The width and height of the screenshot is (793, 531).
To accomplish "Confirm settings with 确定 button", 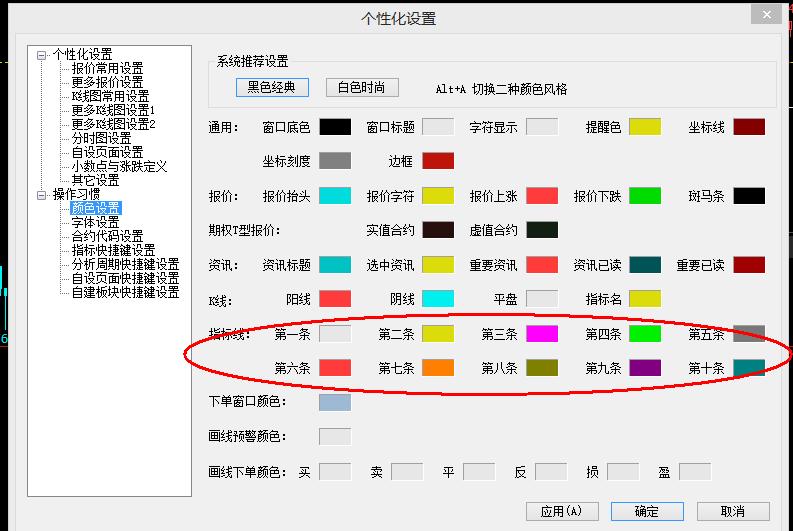I will click(647, 511).
